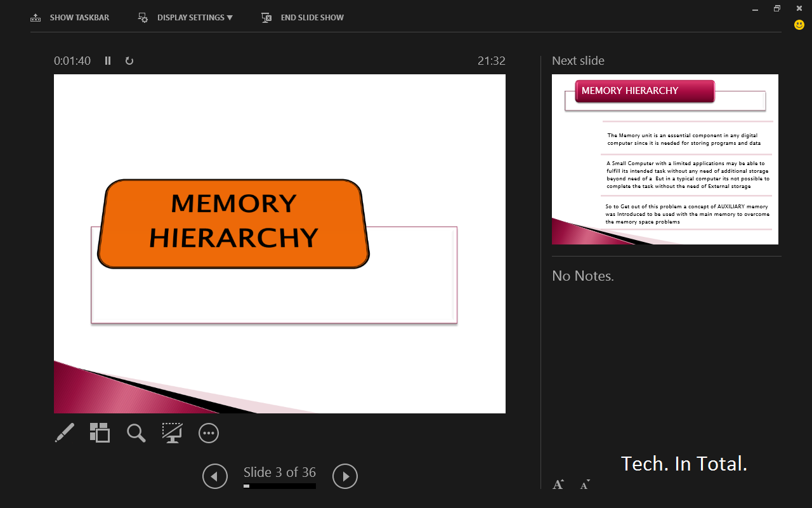The height and width of the screenshot is (508, 812).
Task: Open the Display Settings dropdown
Action: [185, 17]
